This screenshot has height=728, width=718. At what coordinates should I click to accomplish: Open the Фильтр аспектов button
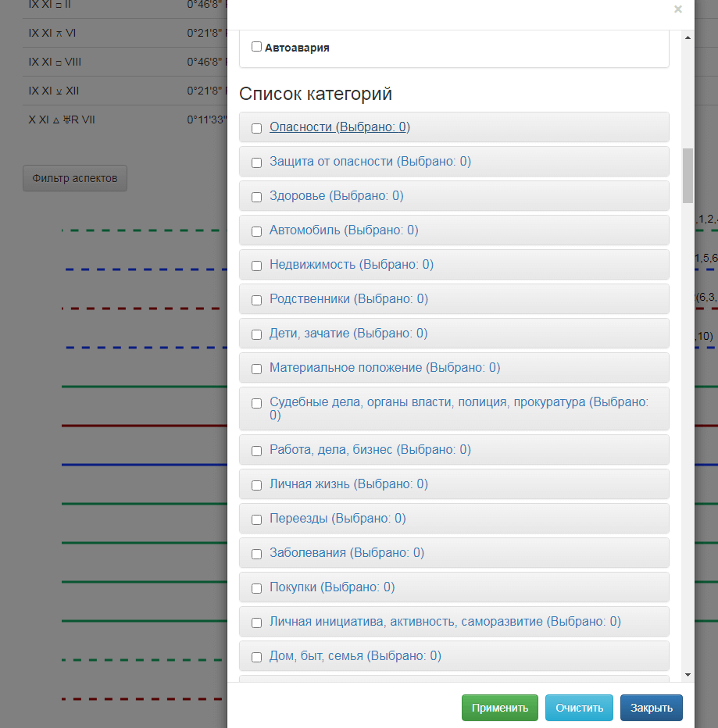click(x=75, y=178)
